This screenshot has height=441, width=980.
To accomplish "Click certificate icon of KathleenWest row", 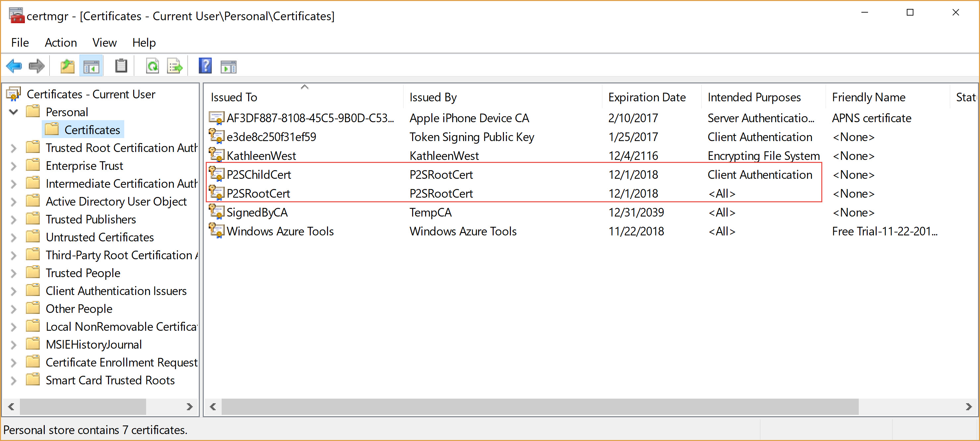I will (216, 155).
